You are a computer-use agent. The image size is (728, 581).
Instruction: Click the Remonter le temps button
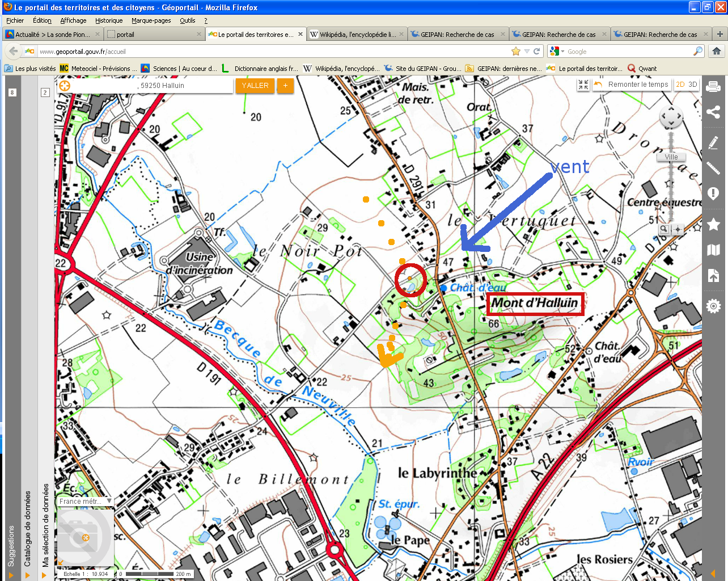(x=632, y=85)
